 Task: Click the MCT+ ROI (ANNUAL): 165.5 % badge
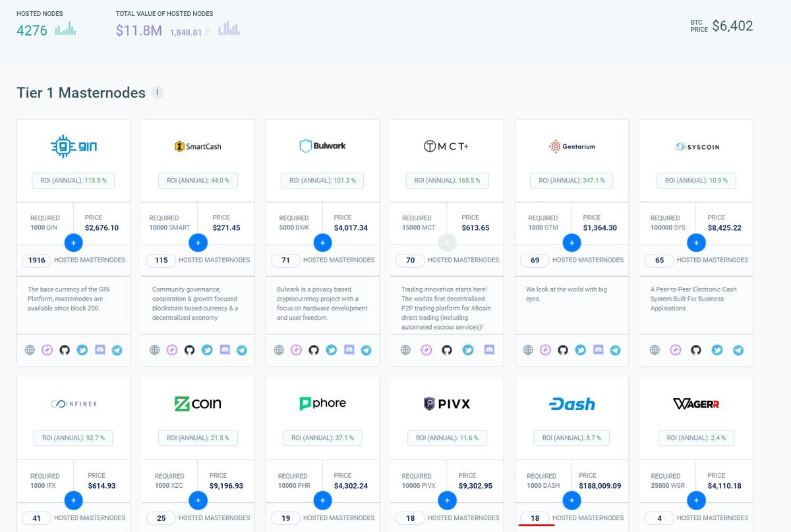pyautogui.click(x=447, y=180)
